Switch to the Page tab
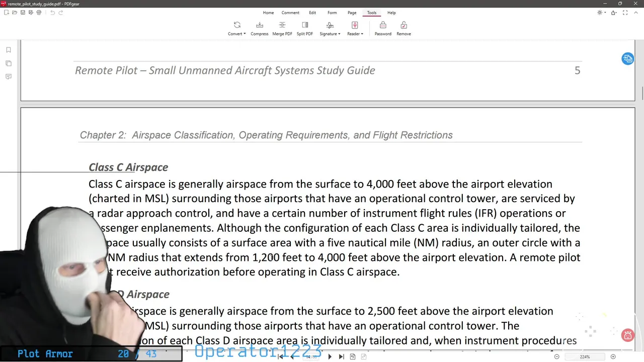This screenshot has width=644, height=362. (352, 13)
